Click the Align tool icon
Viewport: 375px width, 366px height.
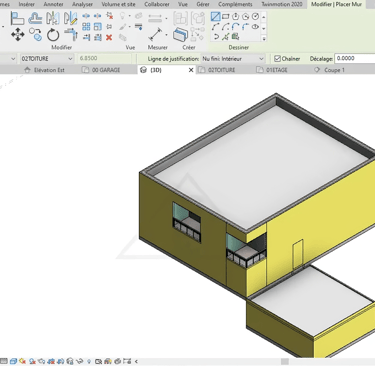pyautogui.click(x=17, y=18)
